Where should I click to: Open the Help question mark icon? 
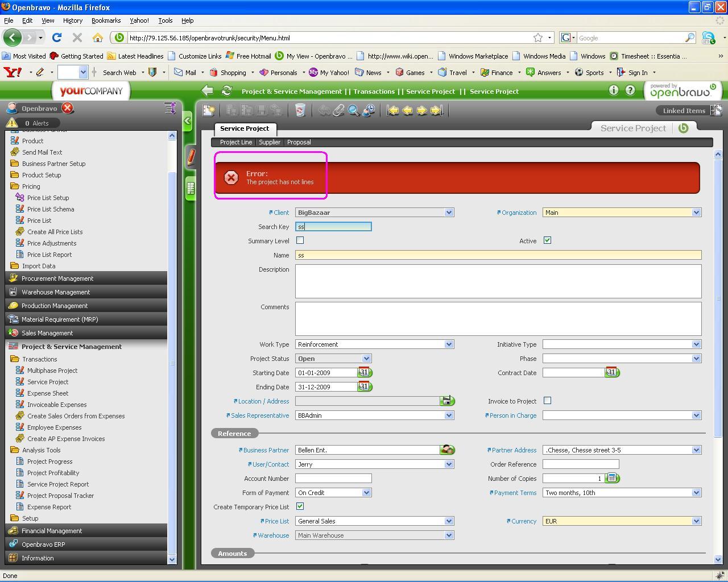630,90
